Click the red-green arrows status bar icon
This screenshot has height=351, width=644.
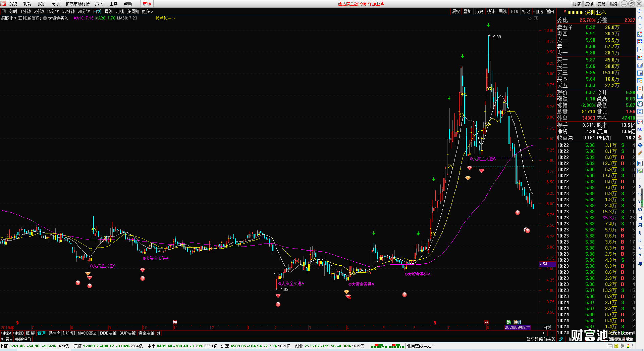(x=628, y=346)
